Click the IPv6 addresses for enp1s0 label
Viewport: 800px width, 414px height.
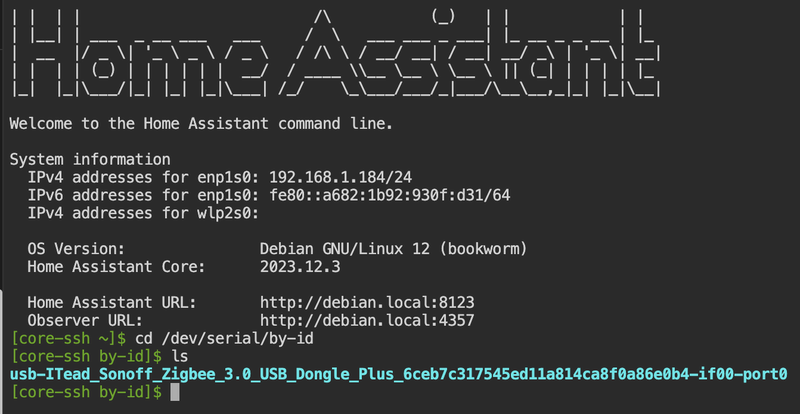pyautogui.click(x=143, y=195)
